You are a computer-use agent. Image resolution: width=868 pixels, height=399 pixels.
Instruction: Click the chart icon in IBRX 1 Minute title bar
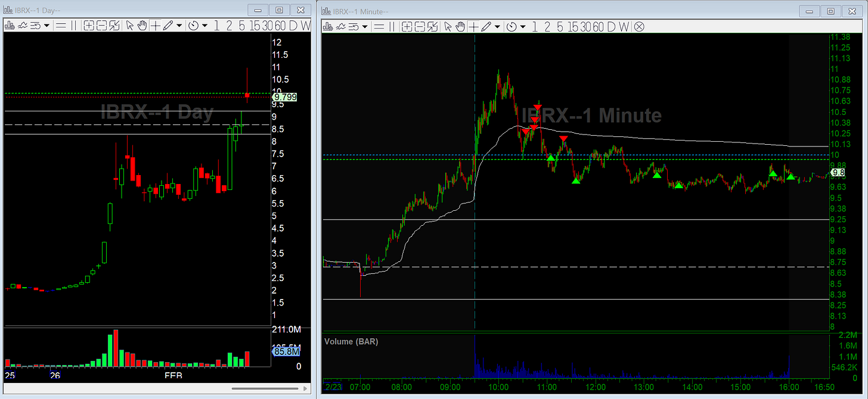tap(327, 11)
